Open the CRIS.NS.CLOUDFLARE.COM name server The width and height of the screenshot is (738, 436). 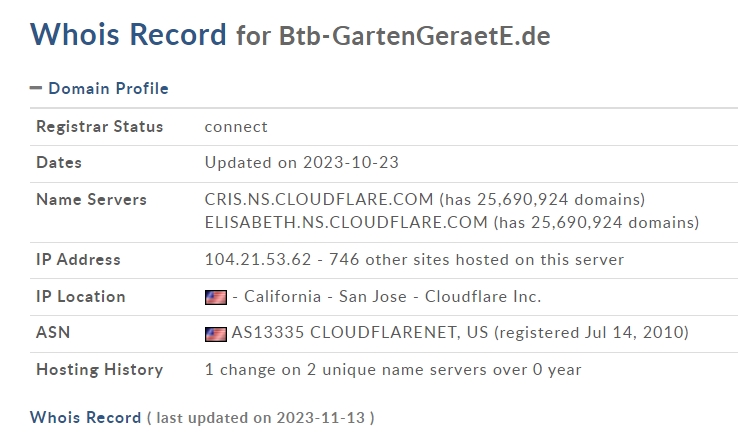coord(319,199)
